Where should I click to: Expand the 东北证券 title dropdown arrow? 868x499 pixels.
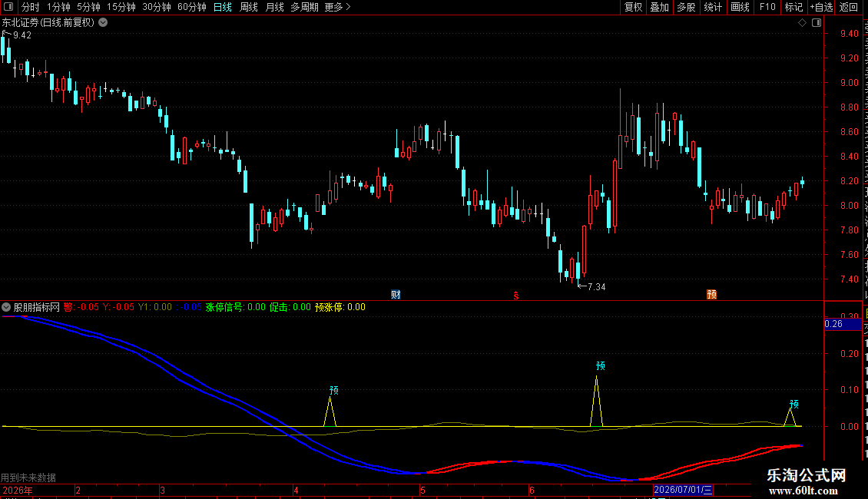(103, 23)
